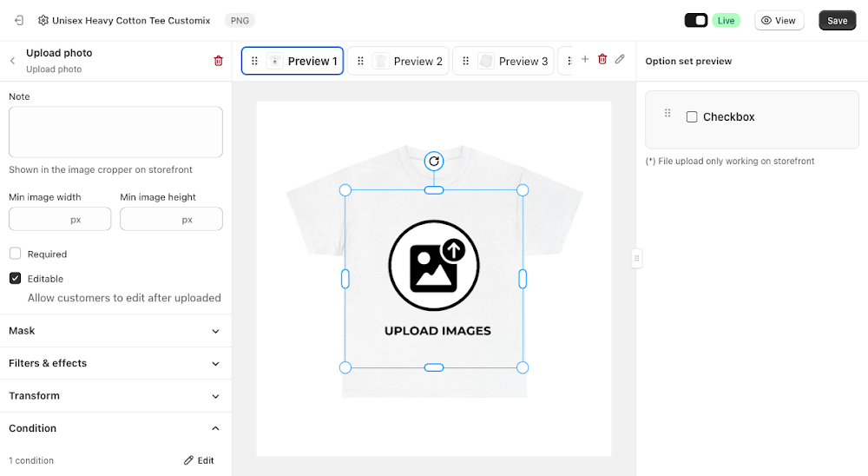Viewport: 868px width, 476px height.
Task: Go back with the left chevron arrow
Action: [x=12, y=61]
